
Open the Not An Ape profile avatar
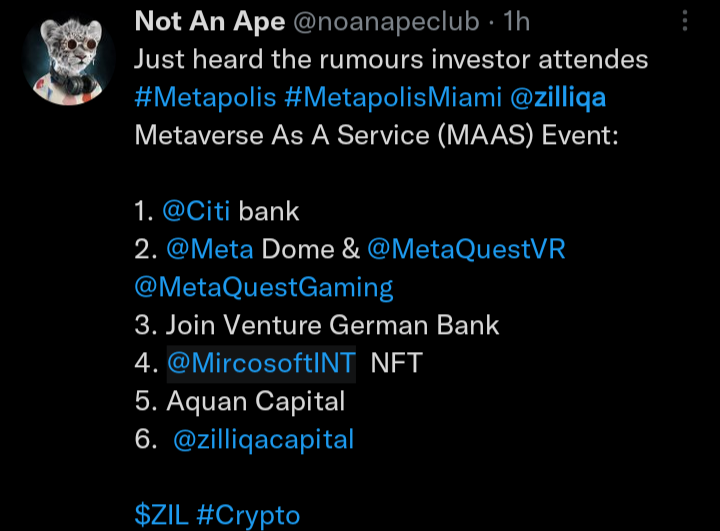68,60
